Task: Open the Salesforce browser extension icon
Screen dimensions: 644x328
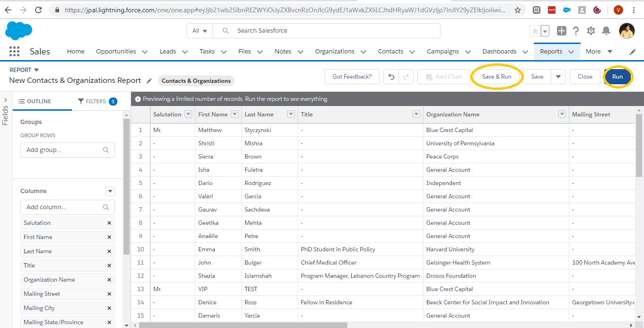Action: tap(567, 9)
